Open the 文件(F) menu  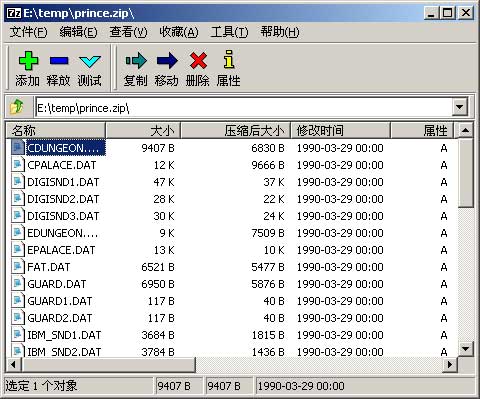click(28, 32)
